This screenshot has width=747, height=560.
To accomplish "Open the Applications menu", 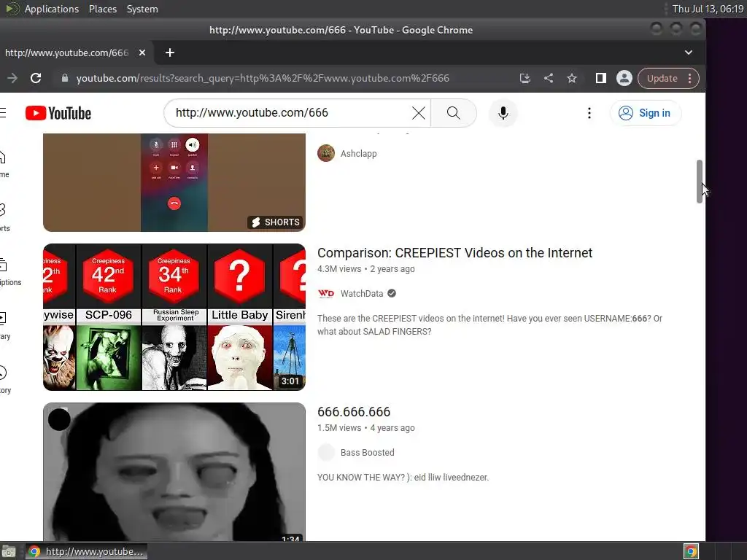I will coord(52,9).
